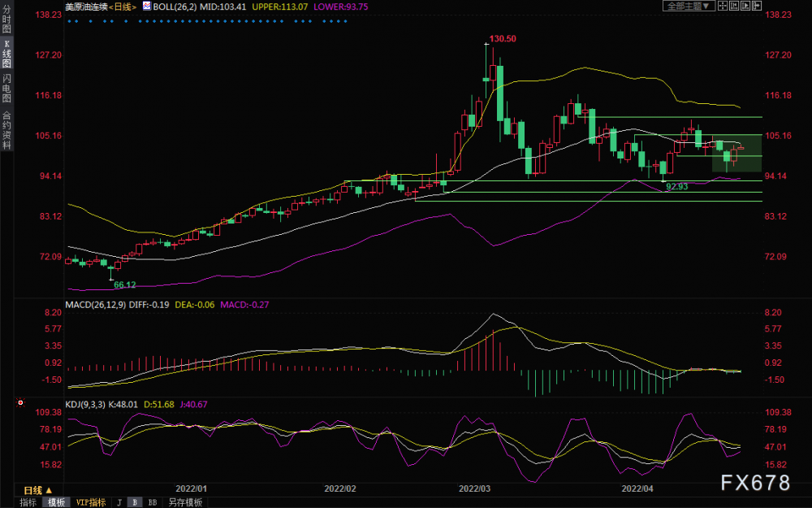Click the play-forward chart icon at top right
This screenshot has height=508, width=812.
[x=745, y=6]
